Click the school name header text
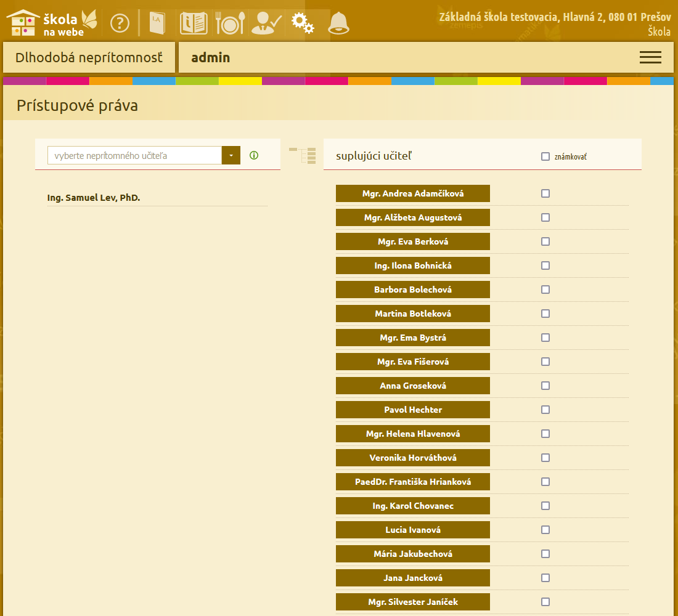 (555, 17)
